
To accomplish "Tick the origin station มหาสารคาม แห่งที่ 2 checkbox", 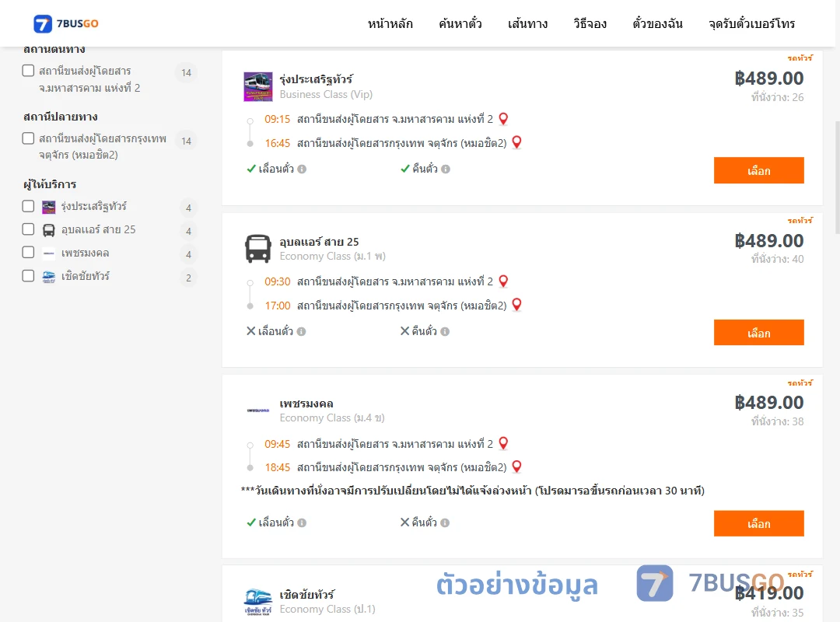I will tap(29, 71).
